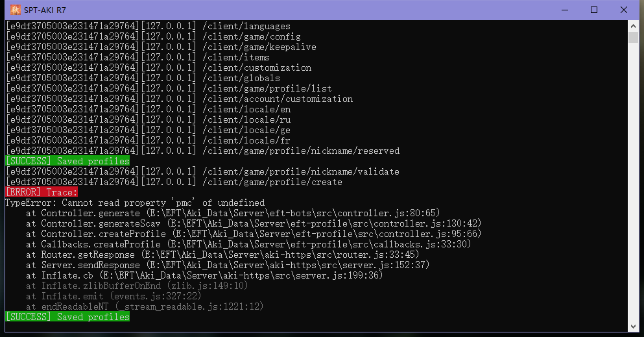This screenshot has height=337, width=644.
Task: Click the /client/locale/ru log entry
Action: [149, 119]
